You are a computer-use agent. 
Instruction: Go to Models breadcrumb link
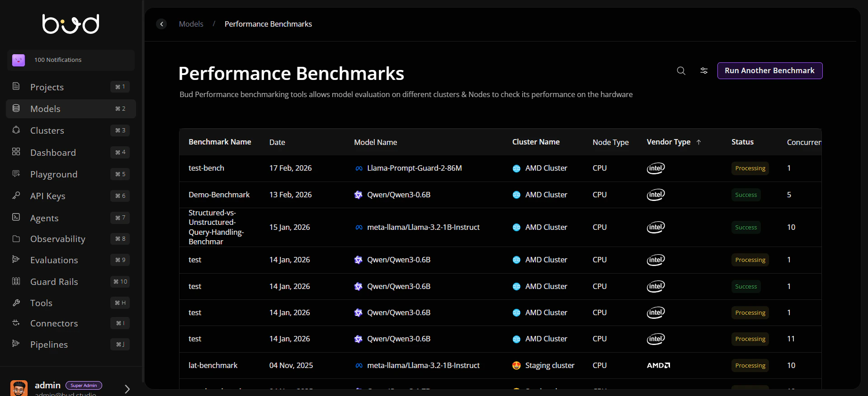point(191,24)
